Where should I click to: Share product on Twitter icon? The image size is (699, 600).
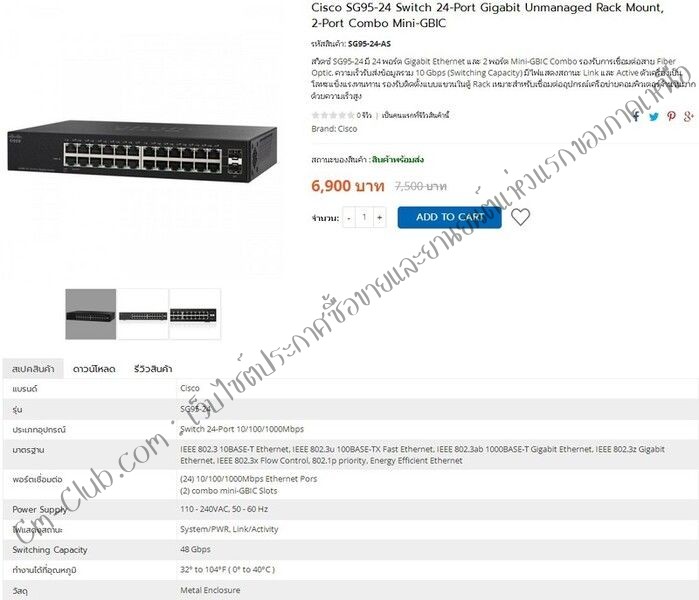[x=654, y=117]
